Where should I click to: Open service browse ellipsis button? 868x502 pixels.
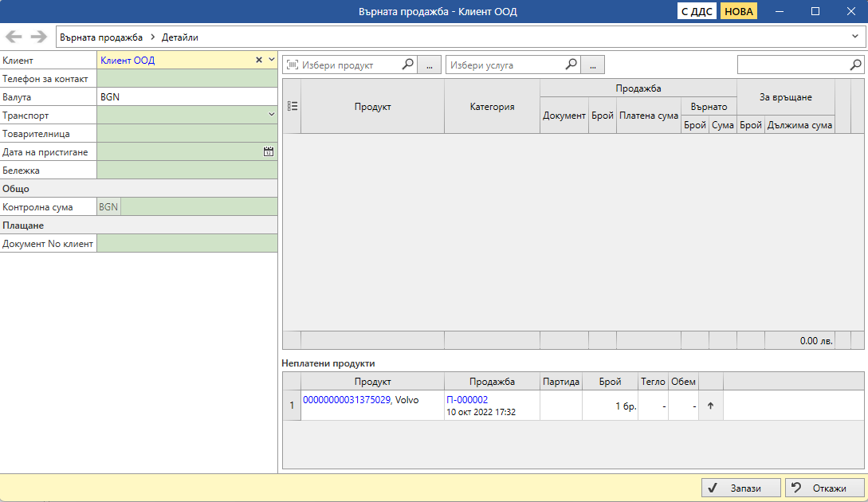tap(593, 65)
